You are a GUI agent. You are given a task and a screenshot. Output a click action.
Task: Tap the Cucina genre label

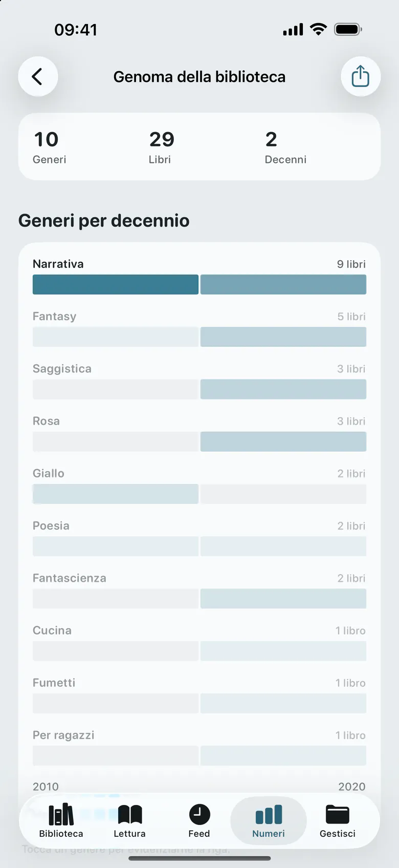click(x=52, y=630)
